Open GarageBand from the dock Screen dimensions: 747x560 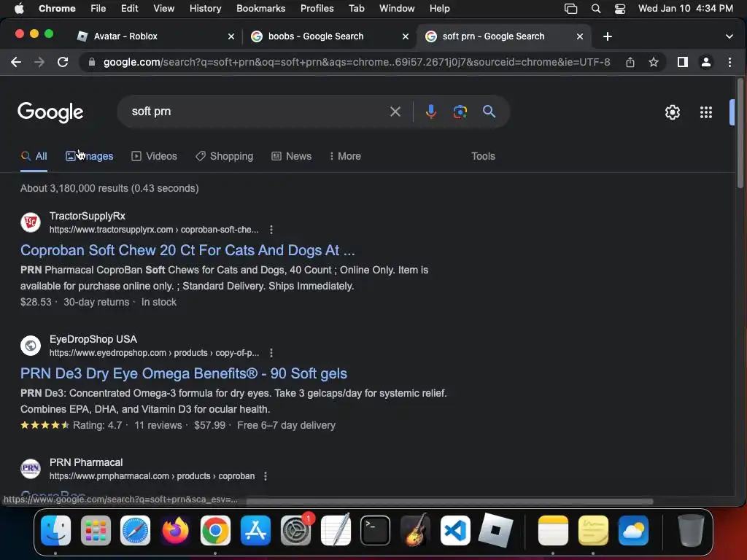click(415, 530)
